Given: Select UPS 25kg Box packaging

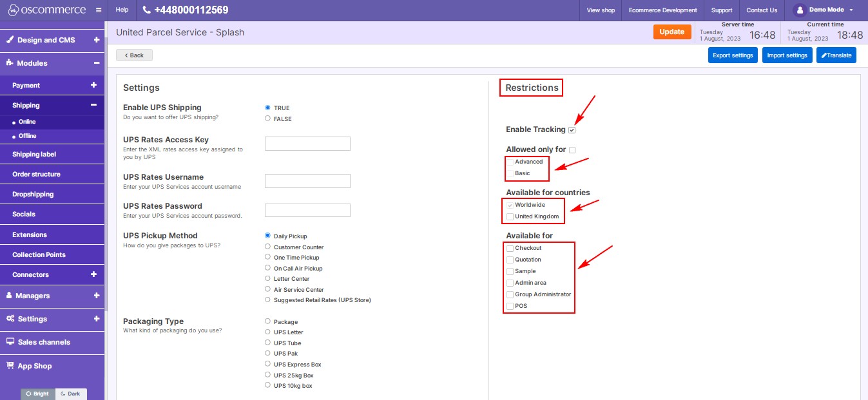Looking at the screenshot, I should click(267, 374).
